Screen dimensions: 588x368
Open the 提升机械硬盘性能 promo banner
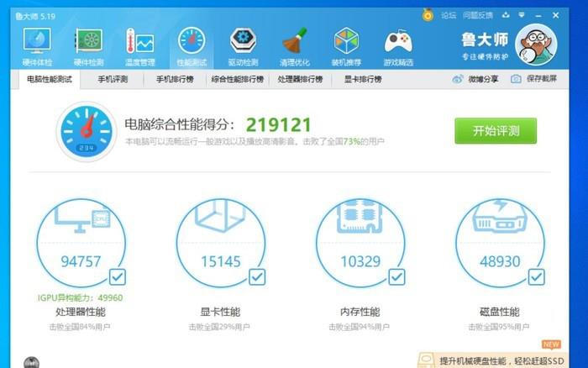click(x=493, y=360)
